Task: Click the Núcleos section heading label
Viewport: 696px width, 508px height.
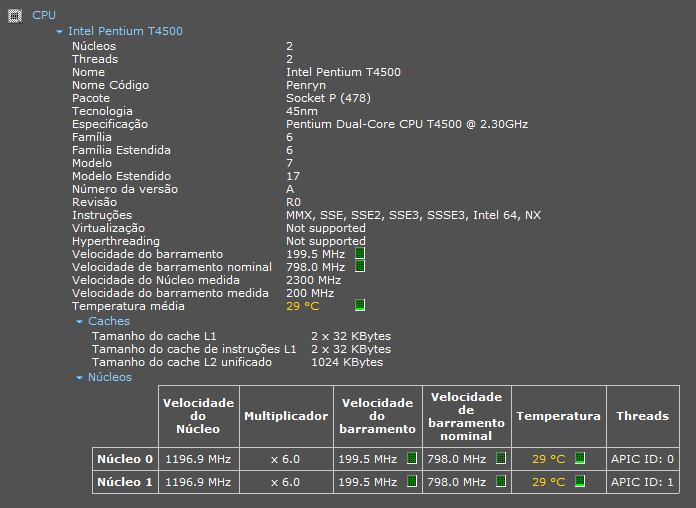Action: coord(110,377)
